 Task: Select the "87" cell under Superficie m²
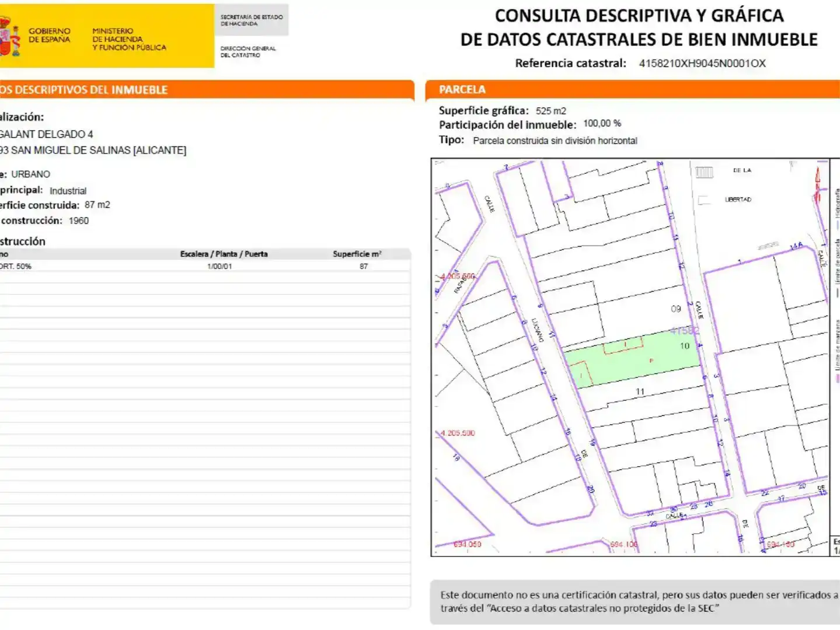click(x=364, y=267)
